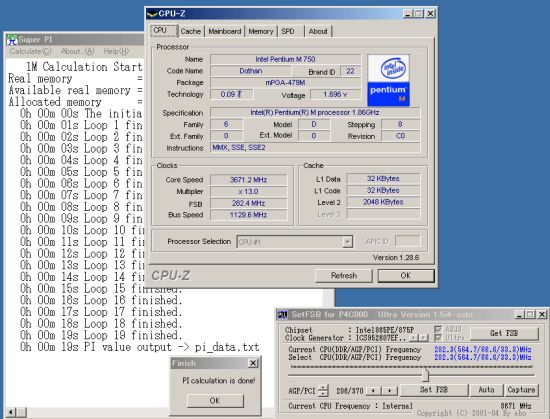The image size is (550, 419).
Task: Switch to the About tab
Action: coord(318,32)
